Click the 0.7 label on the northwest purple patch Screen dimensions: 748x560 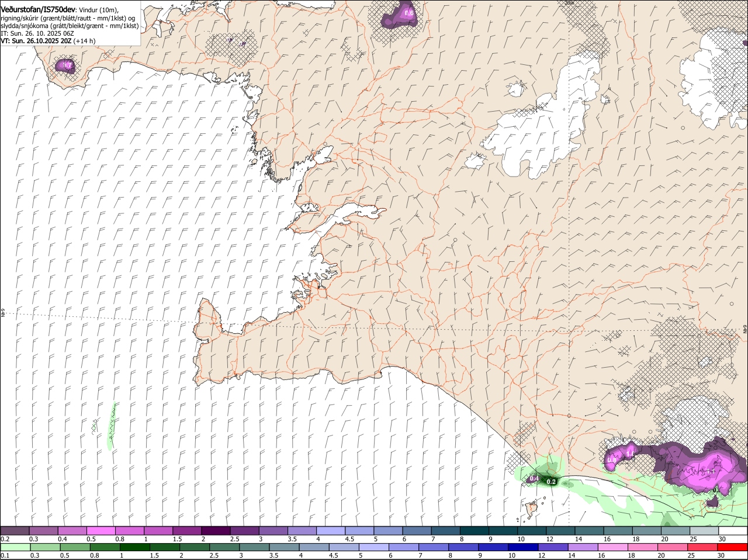tap(67, 65)
